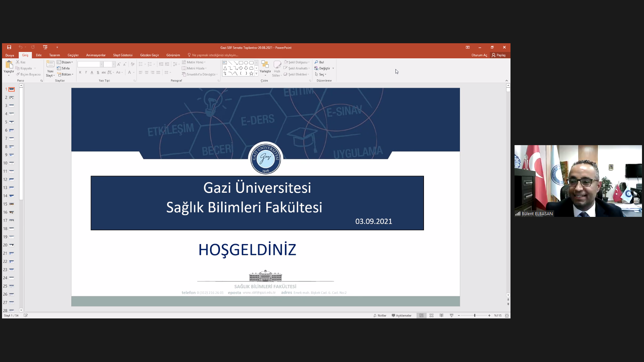Align text left icon
The height and width of the screenshot is (362, 644).
(141, 72)
